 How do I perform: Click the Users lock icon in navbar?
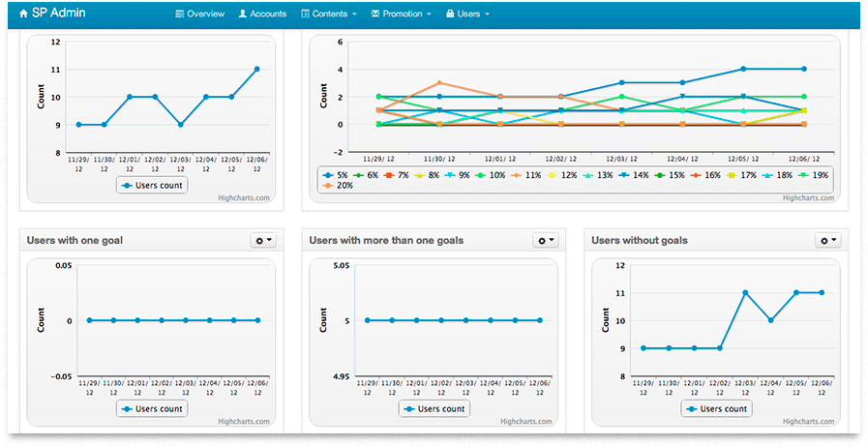click(449, 15)
